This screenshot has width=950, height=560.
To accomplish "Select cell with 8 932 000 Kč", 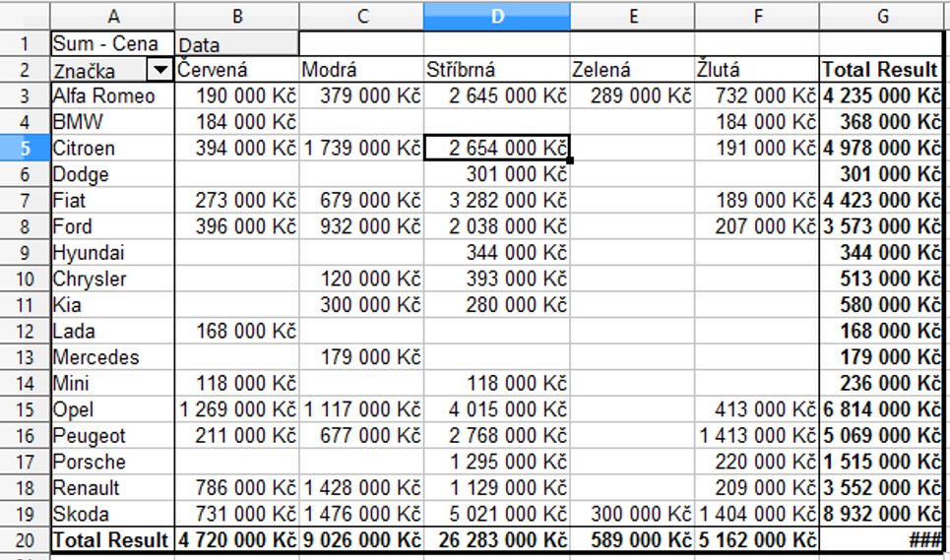I will coord(882,514).
